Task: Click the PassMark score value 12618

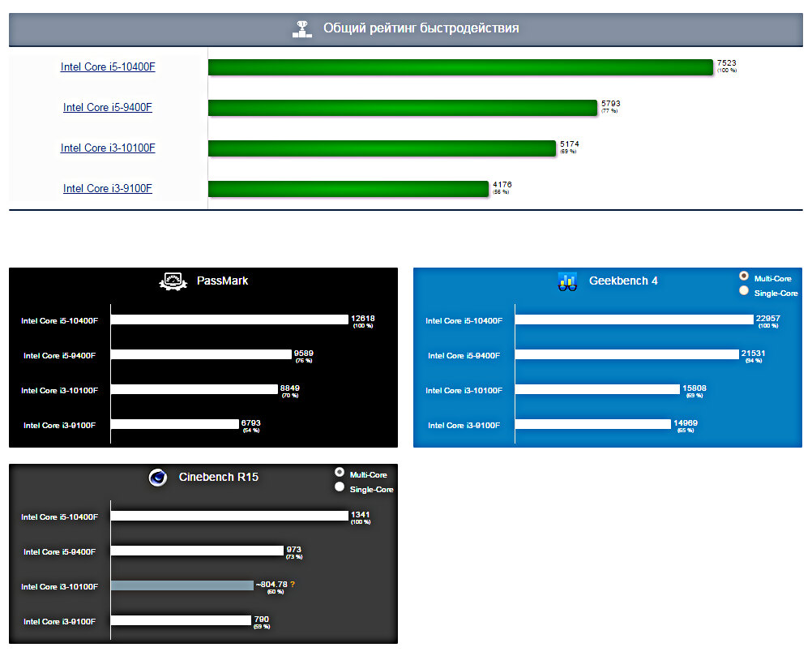Action: coord(362,318)
